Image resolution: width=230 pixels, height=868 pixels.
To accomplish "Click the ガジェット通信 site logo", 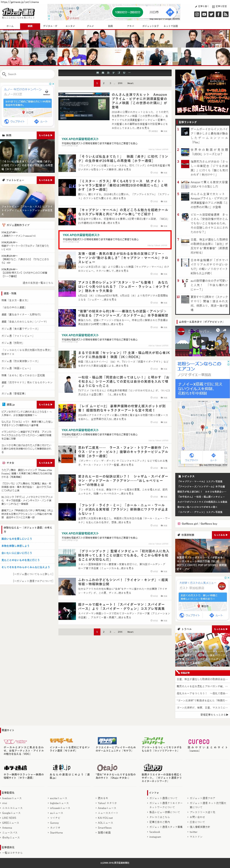I will 18,12.
